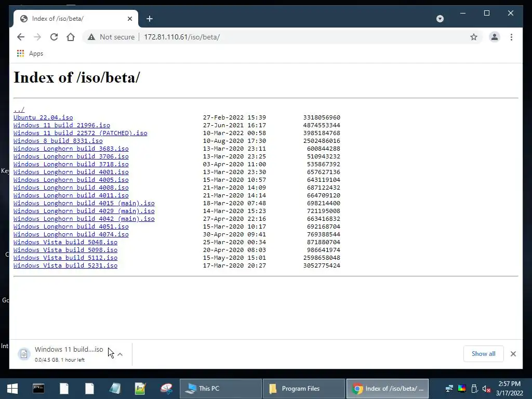The width and height of the screenshot is (532, 399).
Task: Download Windows_Vista_build_5112.iso
Action: coord(65,258)
